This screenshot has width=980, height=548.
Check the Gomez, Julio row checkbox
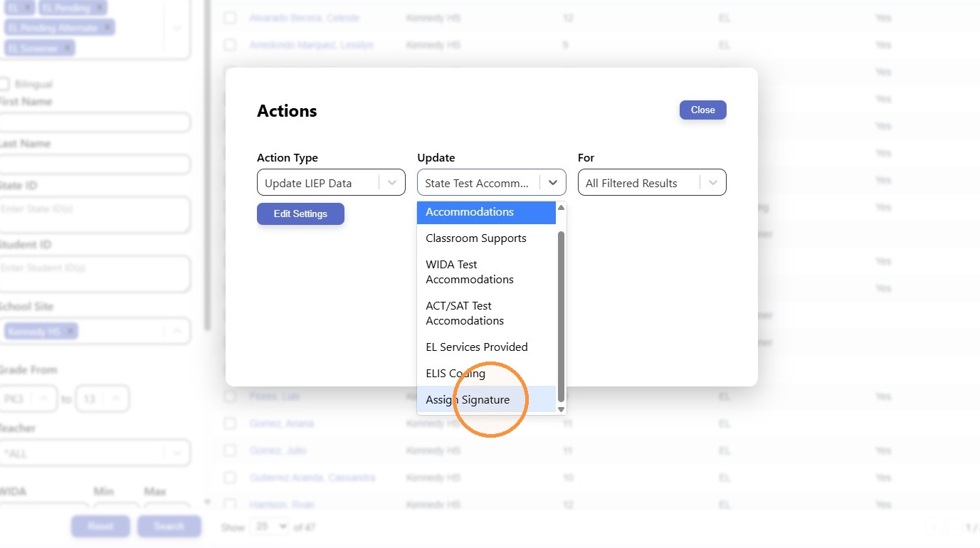click(x=230, y=450)
